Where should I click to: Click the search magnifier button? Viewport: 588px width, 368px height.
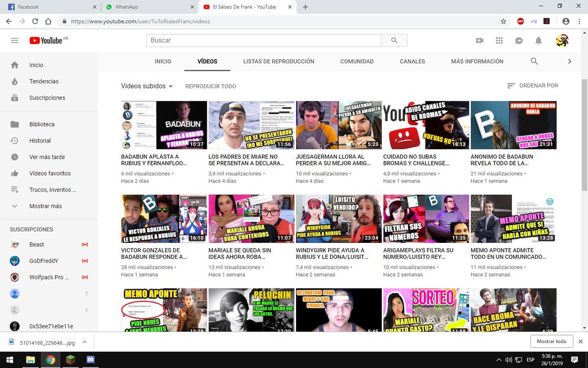click(x=394, y=41)
